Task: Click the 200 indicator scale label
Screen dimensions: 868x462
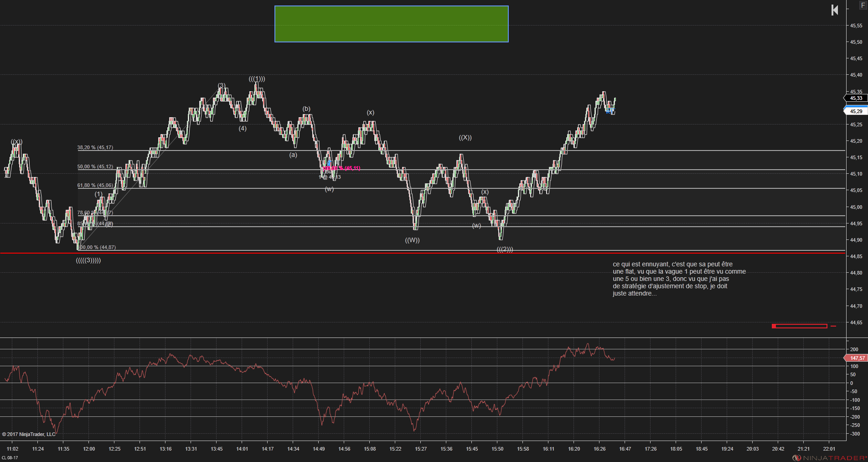Action: 854,349
